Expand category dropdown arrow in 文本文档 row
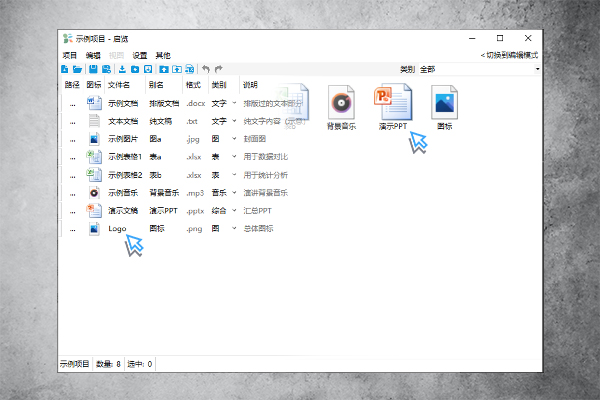The width and height of the screenshot is (600, 400). tap(234, 121)
